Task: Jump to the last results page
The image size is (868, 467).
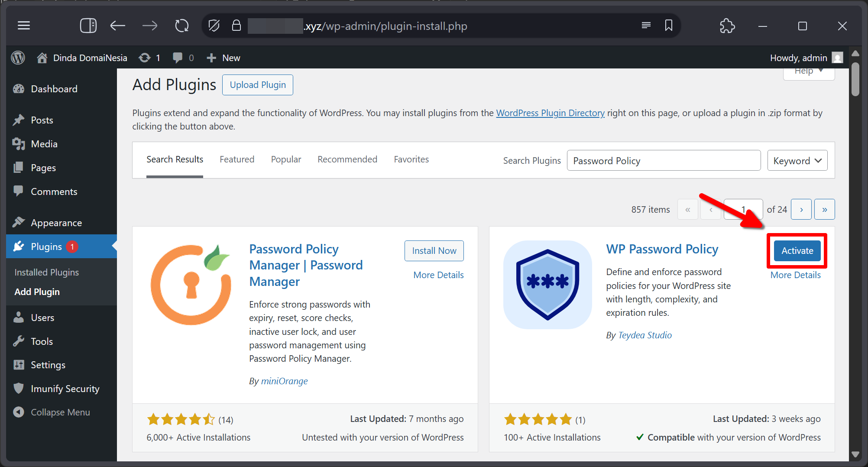Action: coord(825,209)
